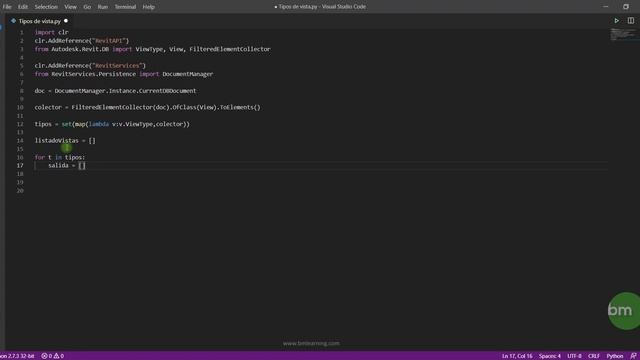Restore down the VS Code window
Screen dimensions: 640x360
pyautogui.click(x=625, y=7)
